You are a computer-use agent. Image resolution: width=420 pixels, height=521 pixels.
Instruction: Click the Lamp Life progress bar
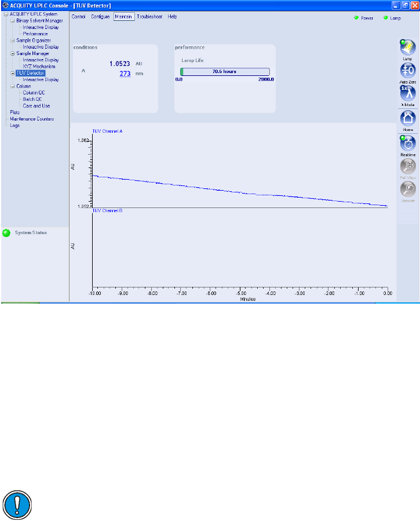[225, 71]
